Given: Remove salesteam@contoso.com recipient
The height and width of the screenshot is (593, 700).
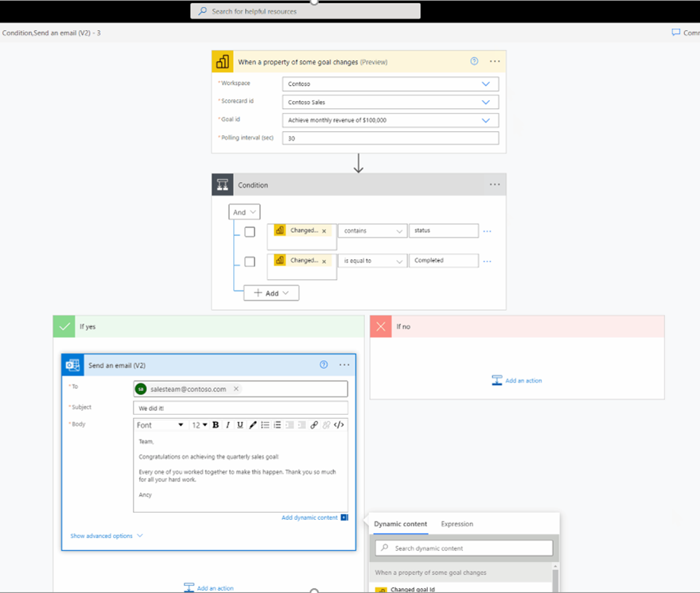Looking at the screenshot, I should pos(236,389).
